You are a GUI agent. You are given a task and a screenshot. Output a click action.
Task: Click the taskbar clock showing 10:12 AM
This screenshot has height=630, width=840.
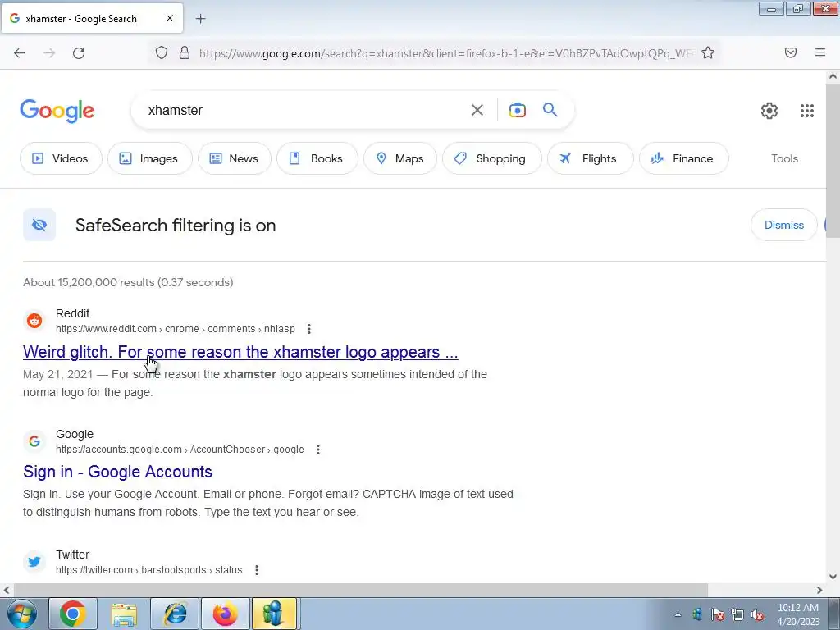(797, 614)
